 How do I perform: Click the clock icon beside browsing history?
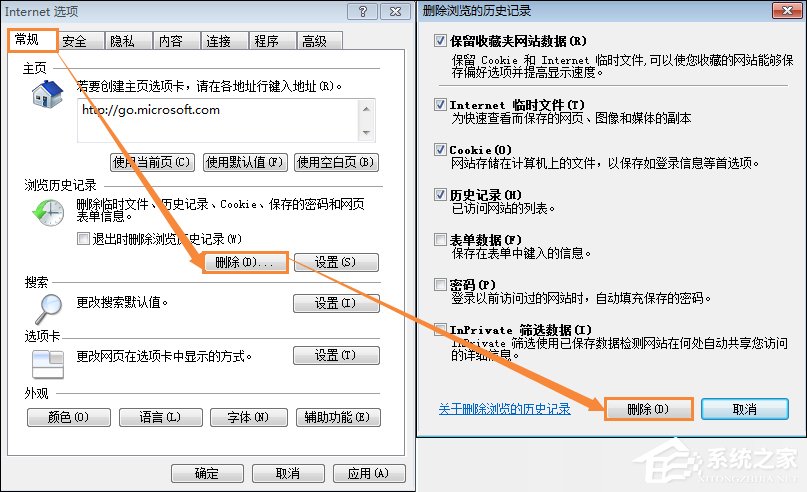[x=47, y=212]
